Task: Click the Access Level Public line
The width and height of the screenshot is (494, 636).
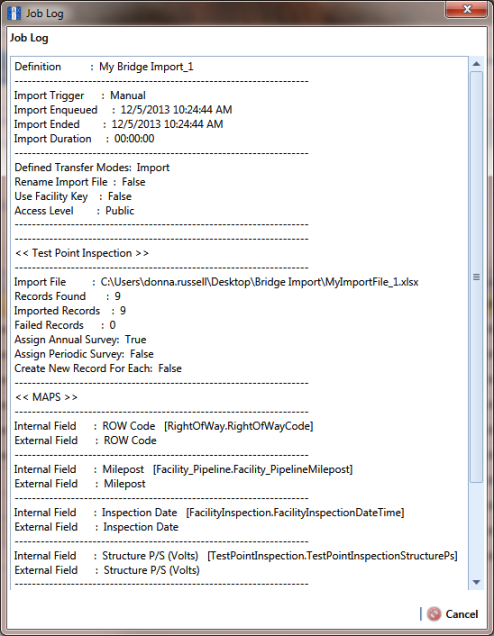Action: [x=74, y=211]
